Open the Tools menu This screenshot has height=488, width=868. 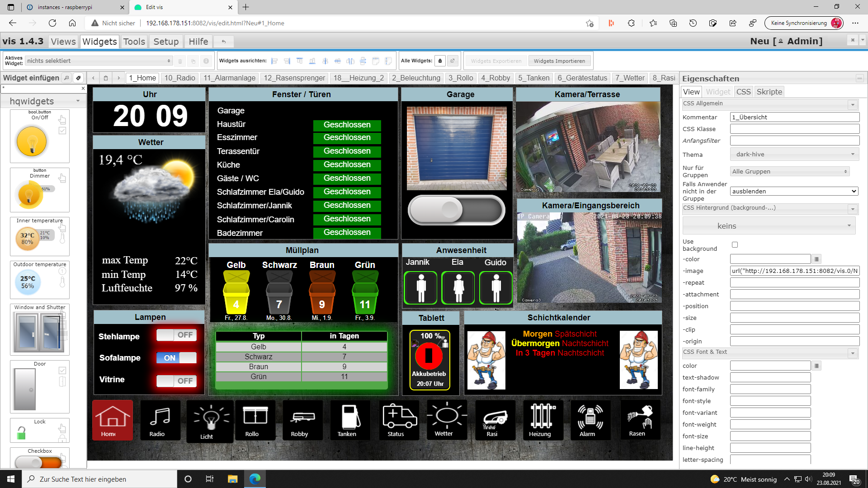tap(134, 42)
